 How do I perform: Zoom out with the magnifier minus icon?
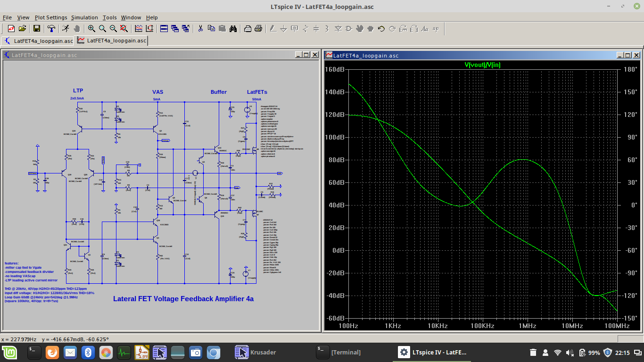113,29
